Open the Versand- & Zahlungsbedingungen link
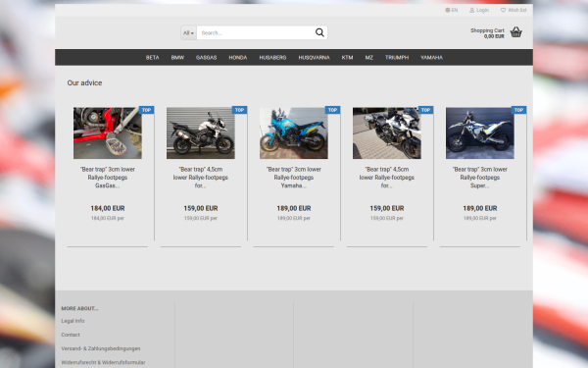This screenshot has height=368, width=588. pos(101,348)
